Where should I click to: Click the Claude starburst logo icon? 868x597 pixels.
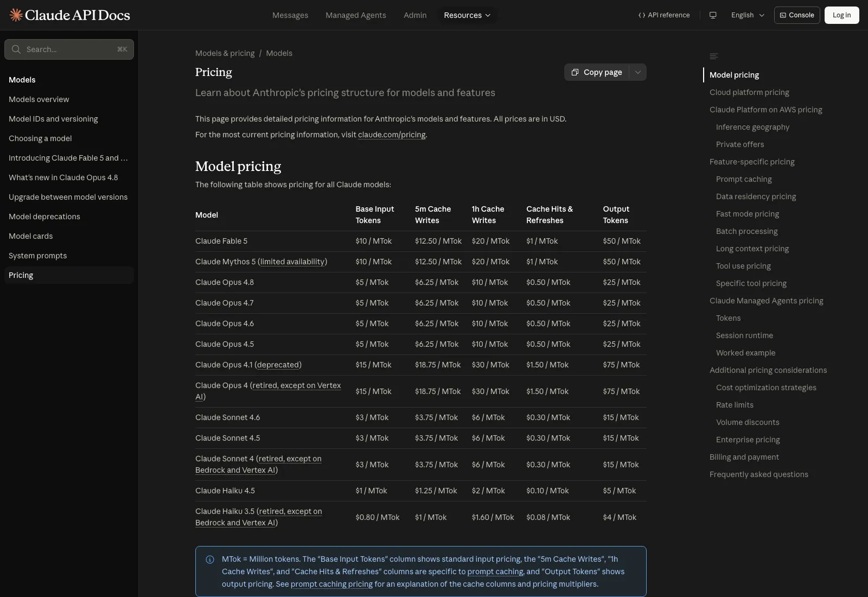[16, 15]
